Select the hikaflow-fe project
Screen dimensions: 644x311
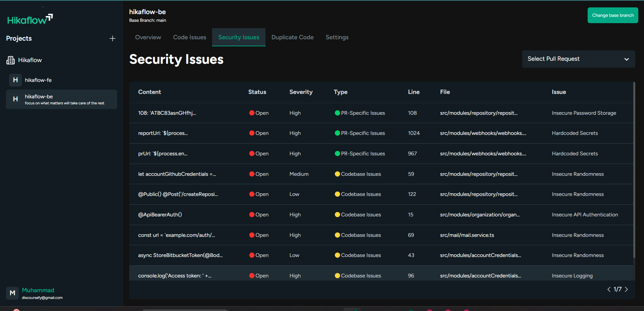38,80
